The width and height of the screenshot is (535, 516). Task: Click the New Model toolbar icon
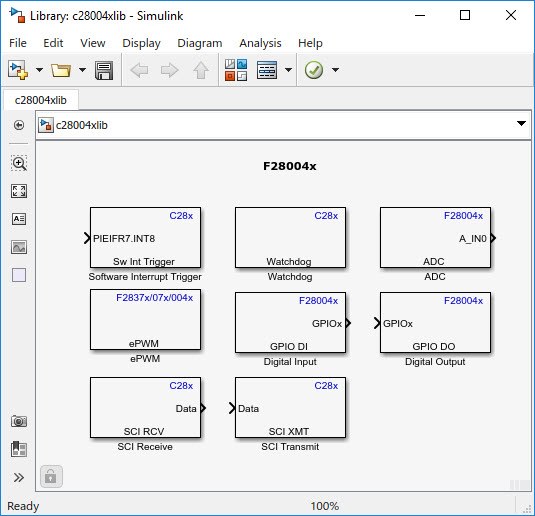point(18,70)
